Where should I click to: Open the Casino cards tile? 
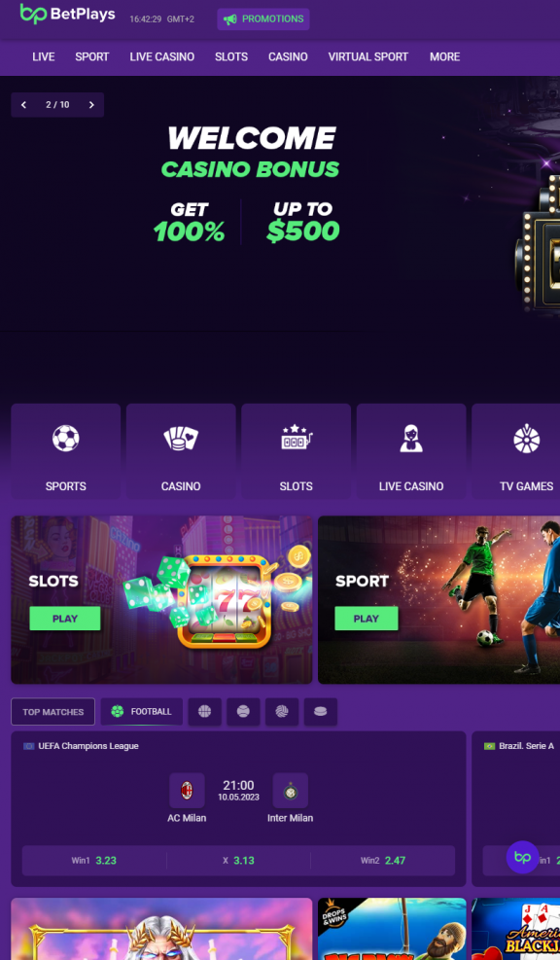coord(181,451)
